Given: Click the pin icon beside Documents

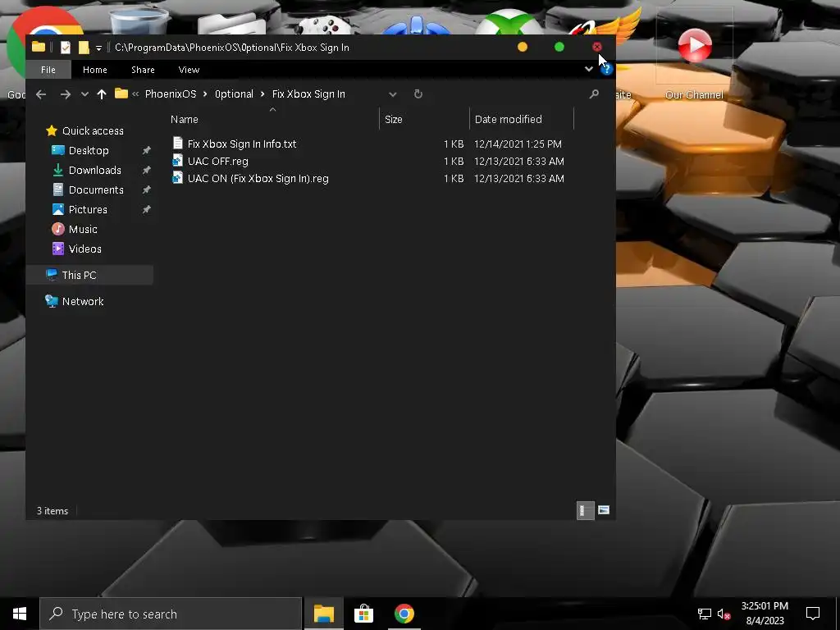Looking at the screenshot, I should click(146, 190).
